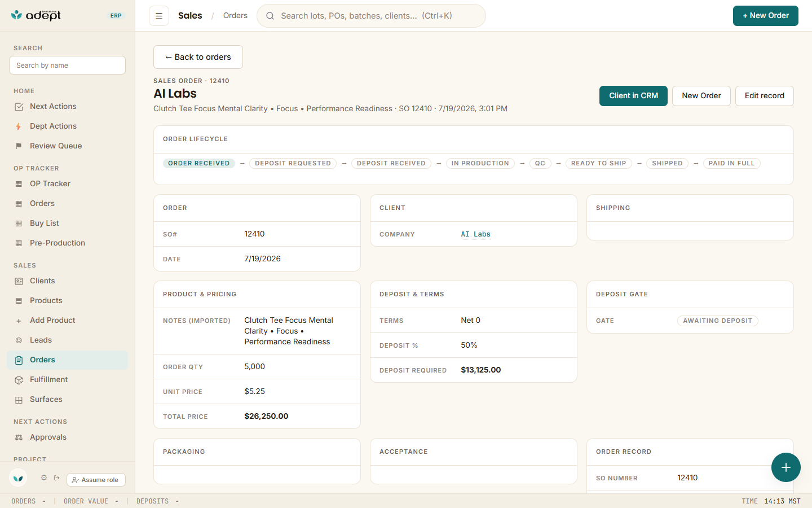Click the sign-out arrow icon
This screenshot has width=812, height=508.
(57, 478)
